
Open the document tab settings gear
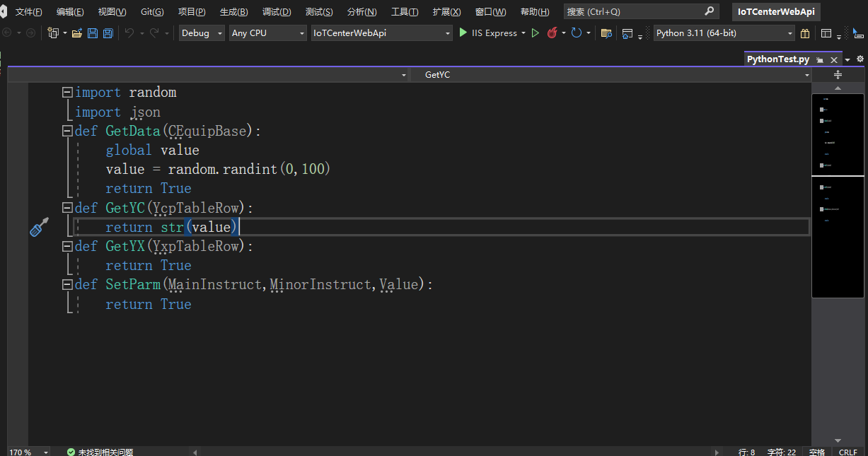tap(860, 59)
